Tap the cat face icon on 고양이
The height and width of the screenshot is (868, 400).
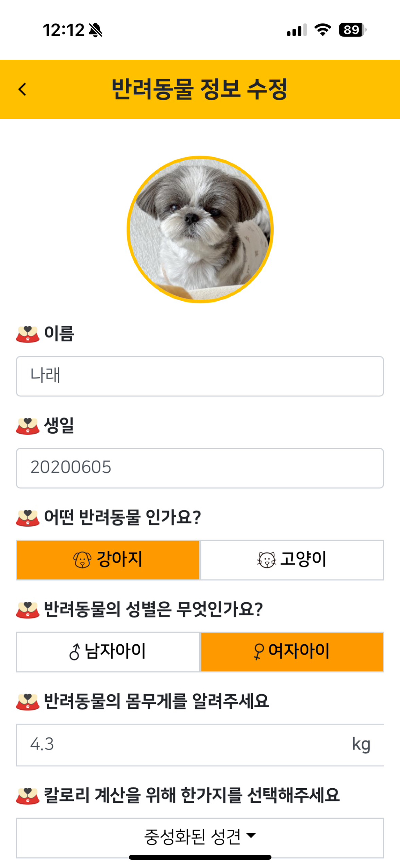tap(266, 560)
